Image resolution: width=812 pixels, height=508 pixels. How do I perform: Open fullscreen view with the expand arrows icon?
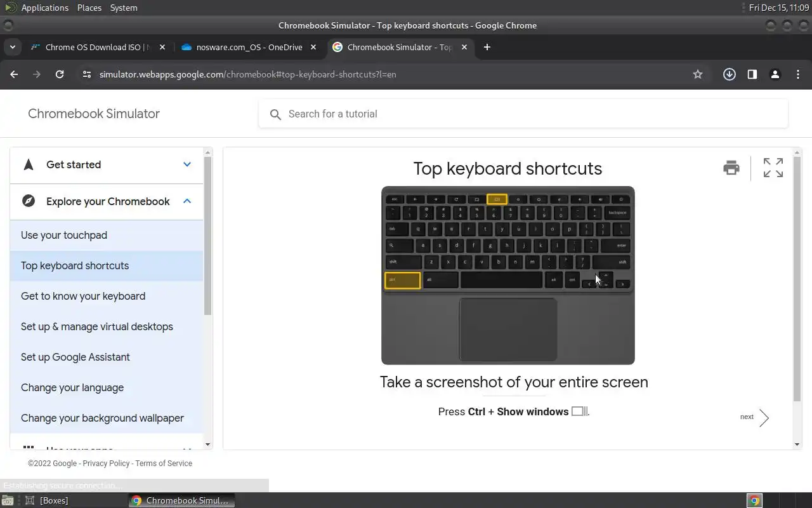(x=773, y=168)
